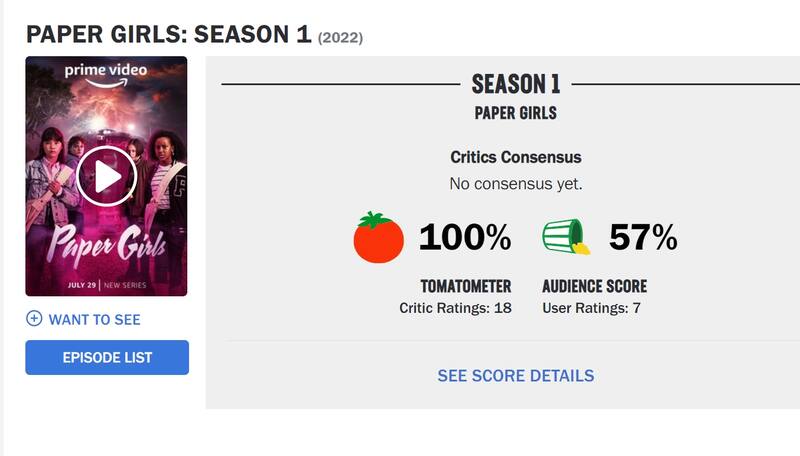Click the red tomato Tomatometer icon
The width and height of the screenshot is (800, 456).
[379, 238]
